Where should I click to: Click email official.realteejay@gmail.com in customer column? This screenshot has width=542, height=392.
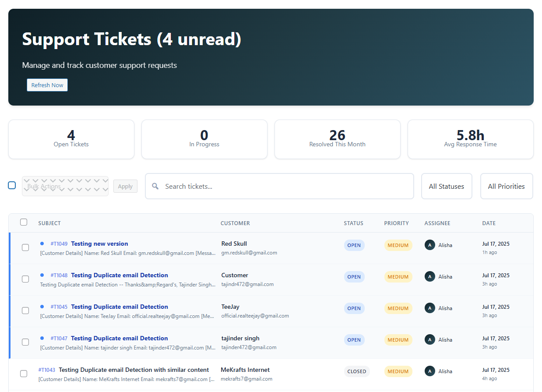click(255, 316)
